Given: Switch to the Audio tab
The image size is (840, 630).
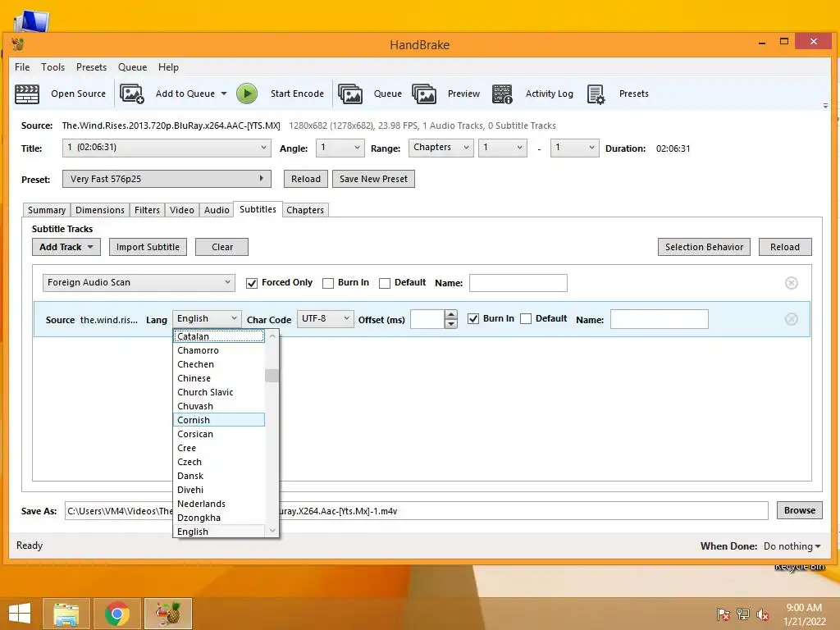Looking at the screenshot, I should 217,210.
